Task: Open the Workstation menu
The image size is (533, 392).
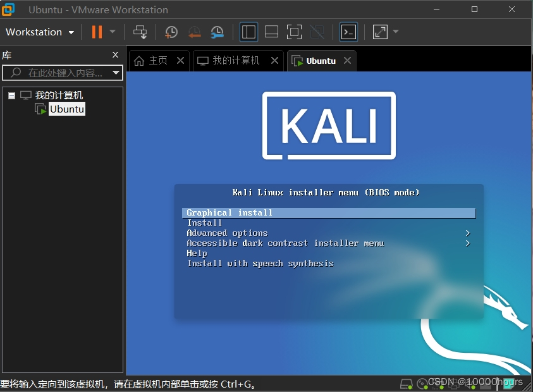Action: click(40, 32)
